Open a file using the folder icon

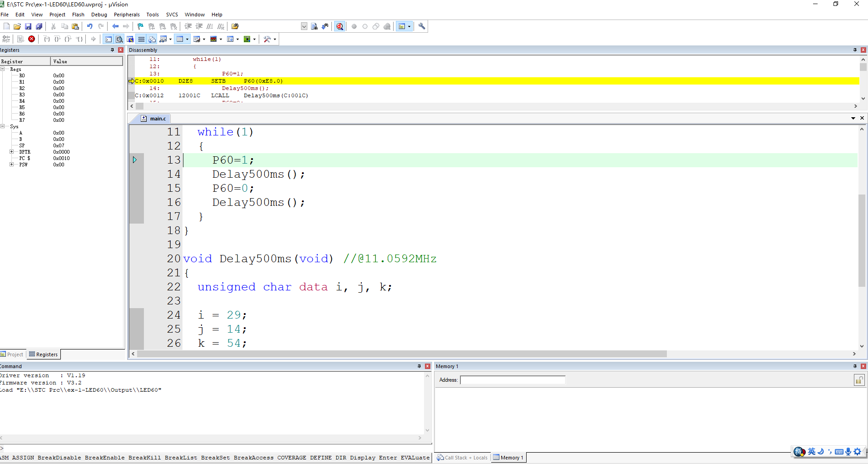click(x=17, y=26)
